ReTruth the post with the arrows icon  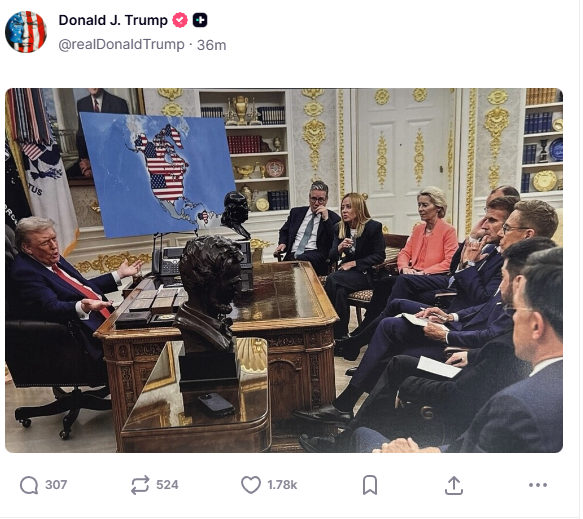140,486
